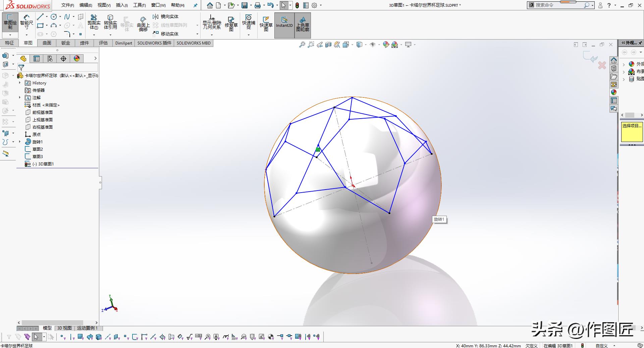The height and width of the screenshot is (348, 644).
Task: Click the Edit Appearance color ball icon
Action: [x=386, y=45]
